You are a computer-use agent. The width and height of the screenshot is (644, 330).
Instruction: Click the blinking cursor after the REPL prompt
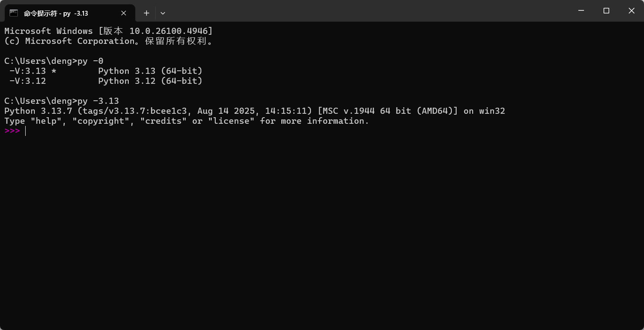pos(25,131)
